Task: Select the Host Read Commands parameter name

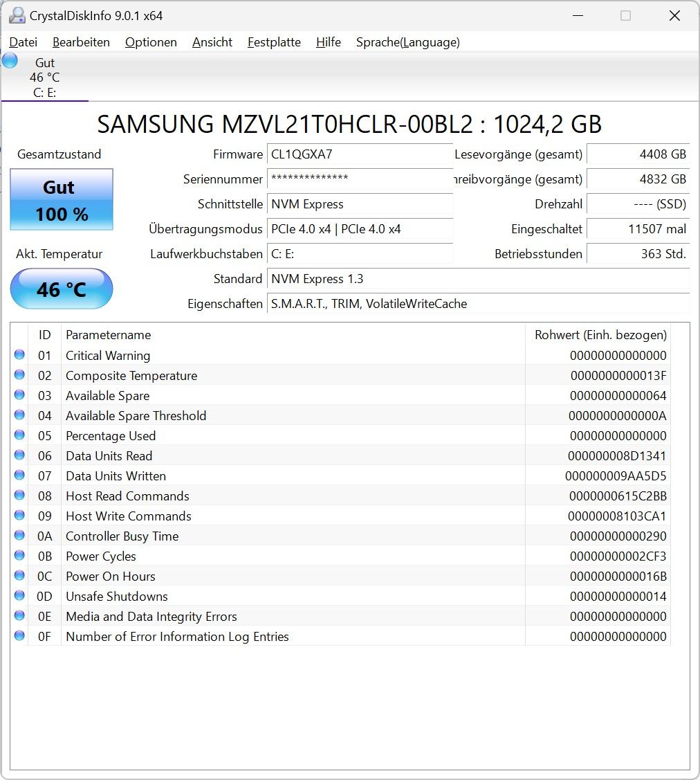Action: [x=127, y=496]
